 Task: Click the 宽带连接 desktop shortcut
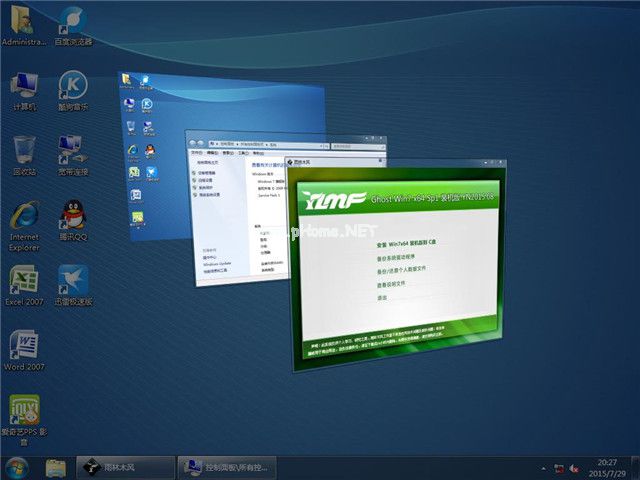[x=72, y=151]
